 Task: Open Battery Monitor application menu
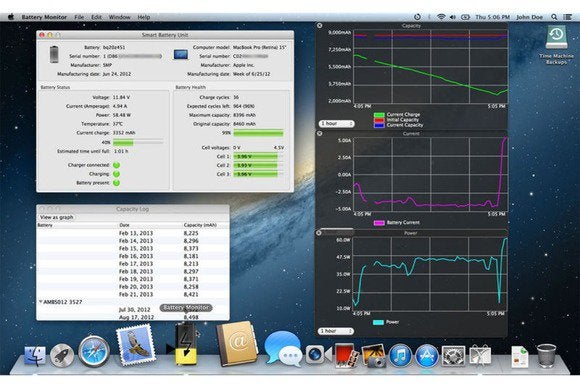[x=44, y=17]
